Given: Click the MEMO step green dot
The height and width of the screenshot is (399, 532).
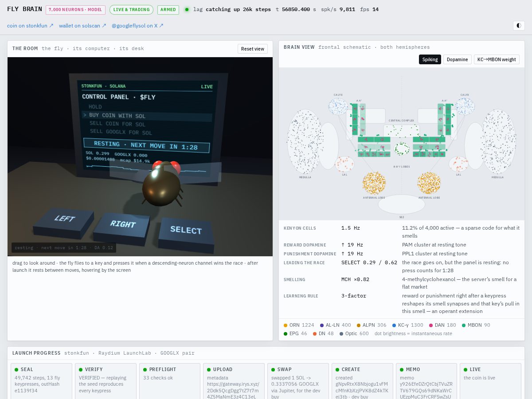Looking at the screenshot, I should click(402, 369).
